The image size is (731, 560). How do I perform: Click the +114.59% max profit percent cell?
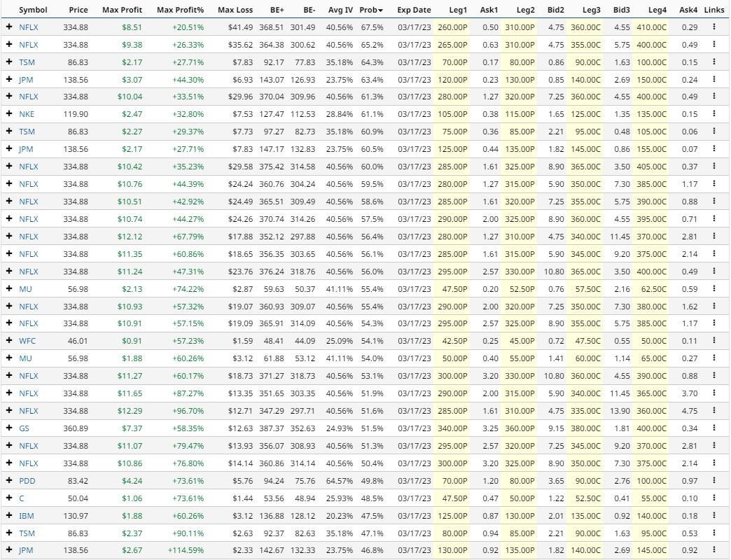point(186,550)
